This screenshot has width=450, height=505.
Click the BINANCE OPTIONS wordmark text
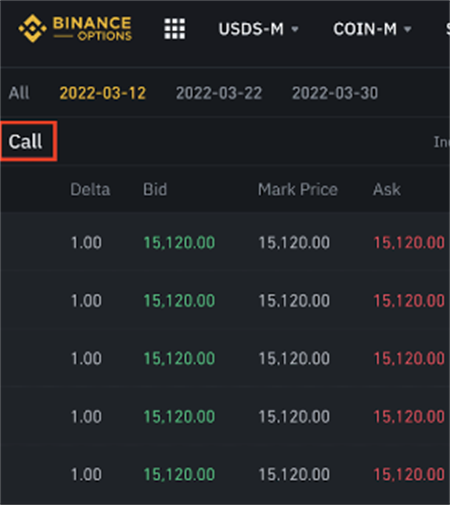(x=92, y=29)
